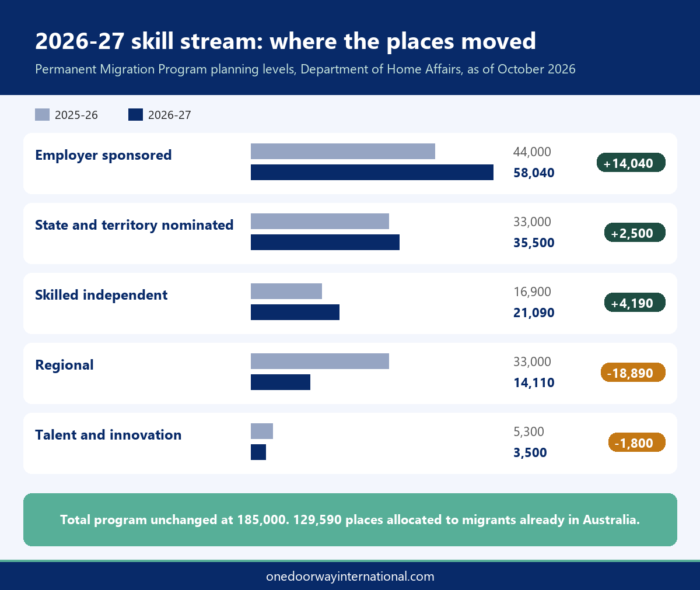Click the State and territory 2025-26 light bar

point(320,222)
